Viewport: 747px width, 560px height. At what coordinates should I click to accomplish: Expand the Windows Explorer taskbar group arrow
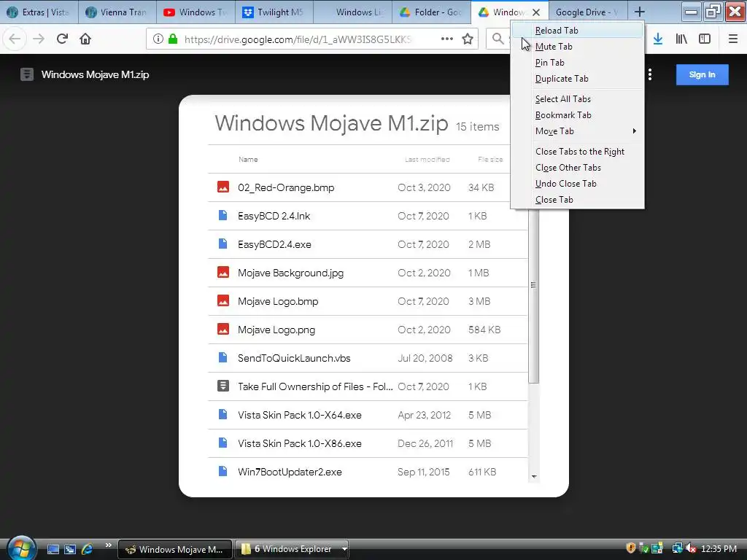point(344,549)
